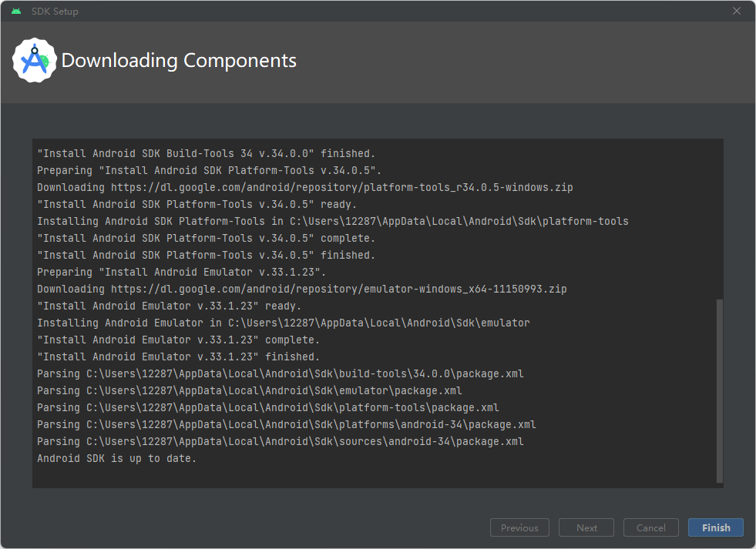Click the Android Studio logo beside the heading
Screen dimensions: 756x549
tap(34, 60)
